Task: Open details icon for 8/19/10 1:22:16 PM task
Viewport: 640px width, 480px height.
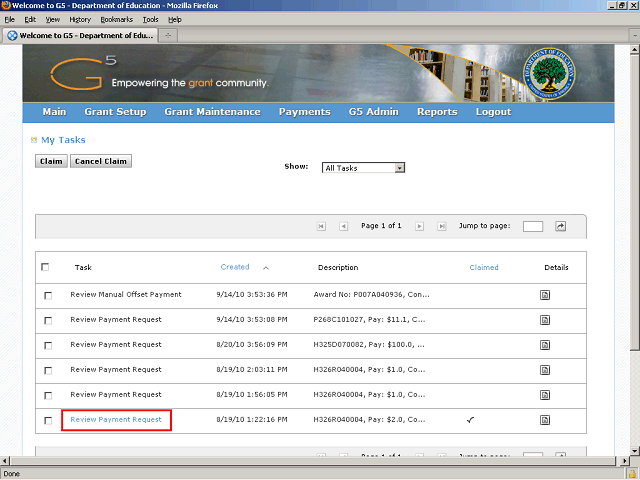Action: click(545, 420)
